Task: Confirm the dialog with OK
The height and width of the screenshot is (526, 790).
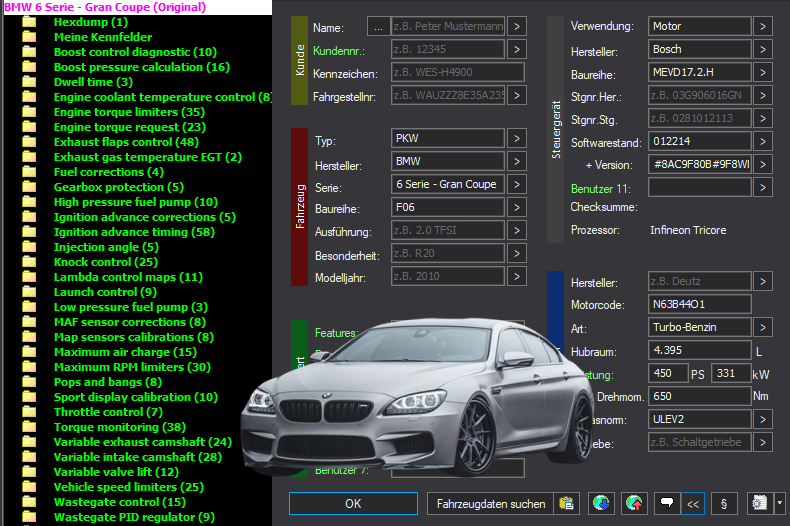Action: click(x=353, y=503)
